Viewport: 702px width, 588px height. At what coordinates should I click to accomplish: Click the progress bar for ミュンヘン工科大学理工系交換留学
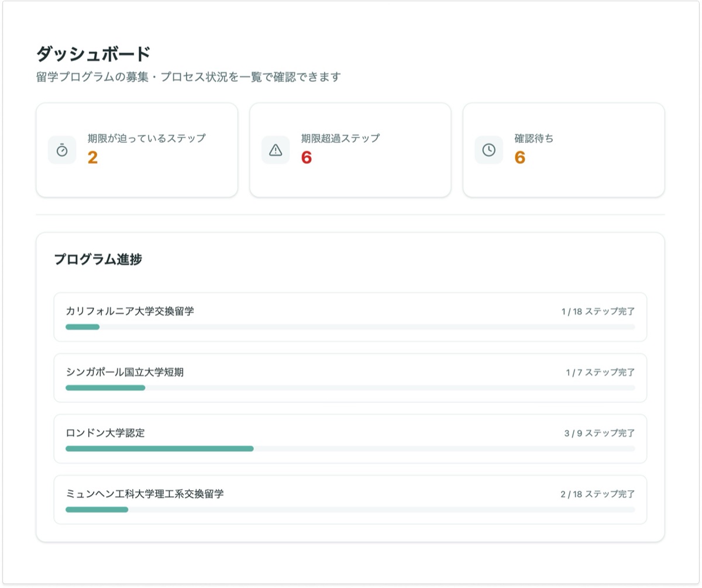point(350,510)
